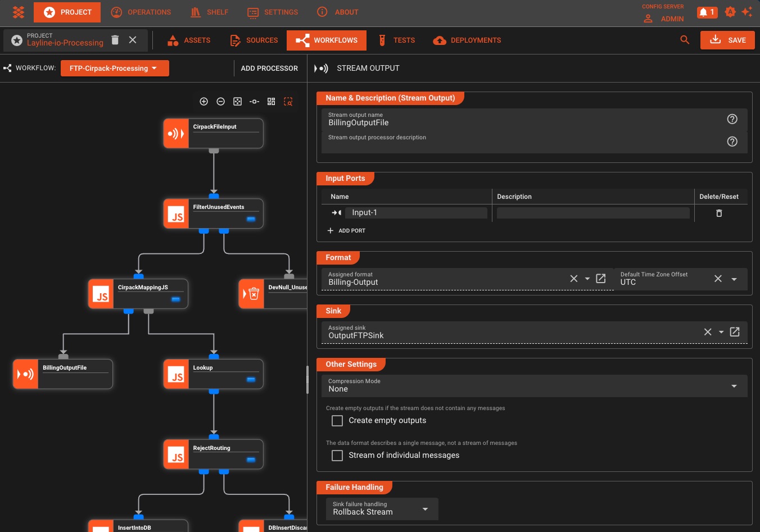Enable Create empty outputs

[x=337, y=420]
